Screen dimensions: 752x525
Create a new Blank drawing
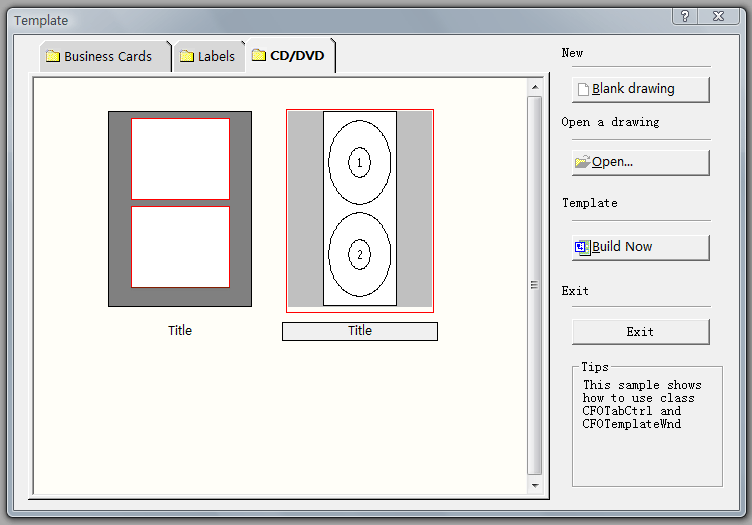[640, 89]
